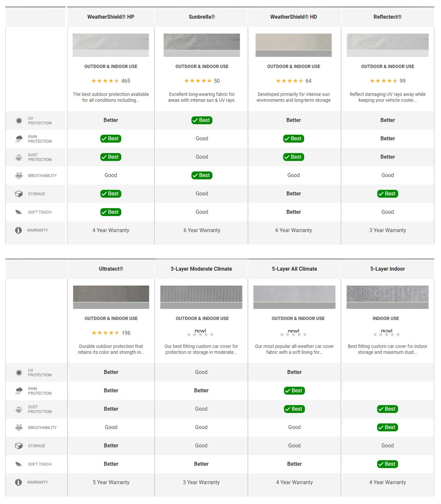
Task: Click the 'INDOOR USE' label under 5-Layer Indoor
Action: tap(386, 319)
